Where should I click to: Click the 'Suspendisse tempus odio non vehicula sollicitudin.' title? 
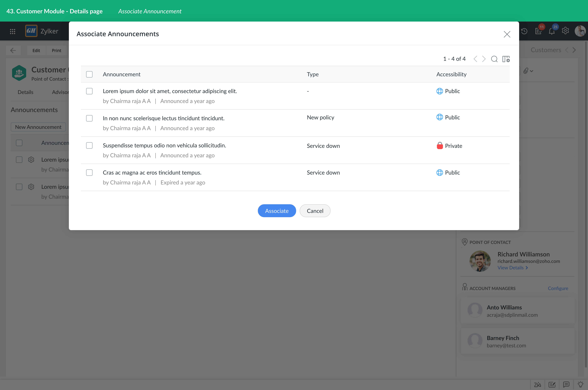(164, 146)
